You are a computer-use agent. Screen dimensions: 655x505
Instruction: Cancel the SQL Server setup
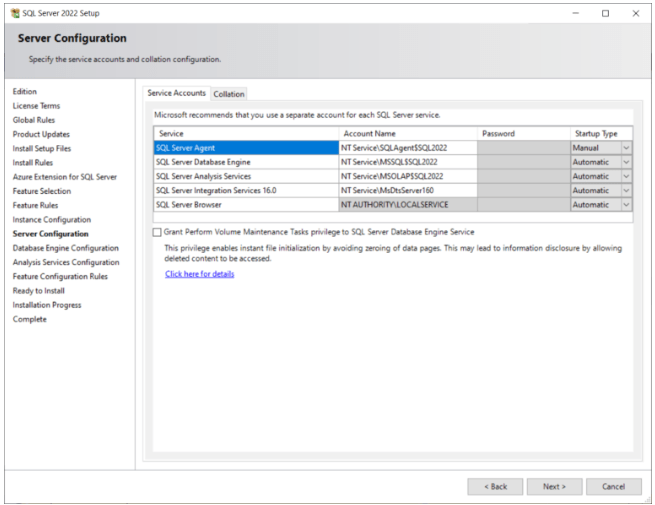point(613,486)
